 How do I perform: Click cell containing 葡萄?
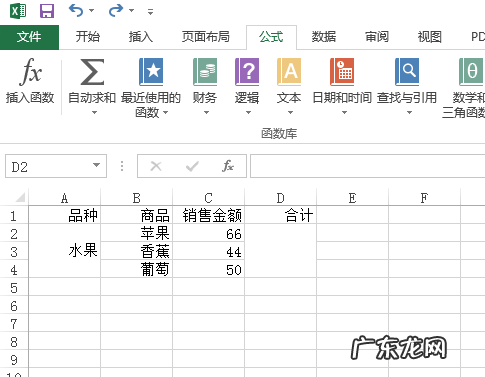[x=137, y=269]
